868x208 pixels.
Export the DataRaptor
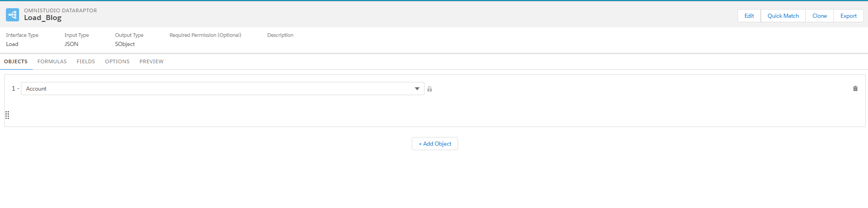click(x=848, y=16)
